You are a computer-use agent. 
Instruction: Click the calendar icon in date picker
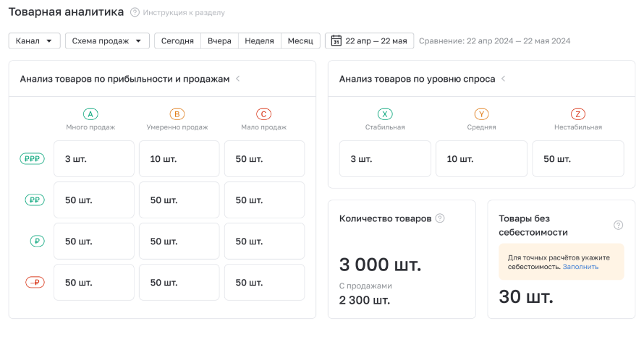(x=336, y=40)
